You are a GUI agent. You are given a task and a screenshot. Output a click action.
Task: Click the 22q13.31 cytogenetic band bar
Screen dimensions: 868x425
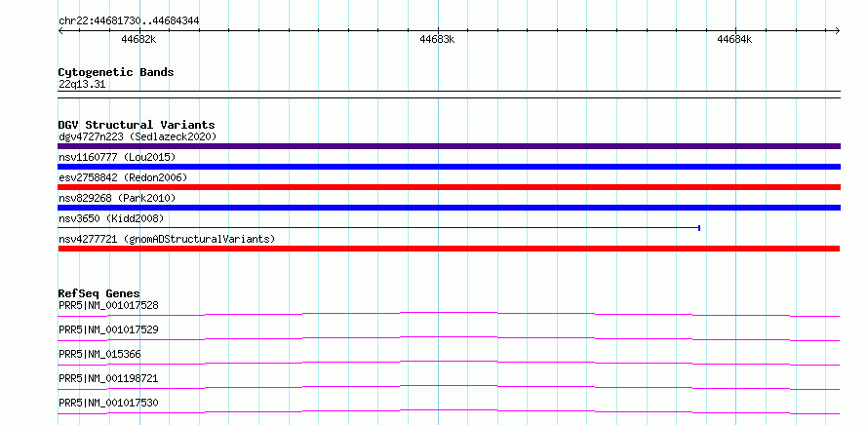[x=449, y=95]
